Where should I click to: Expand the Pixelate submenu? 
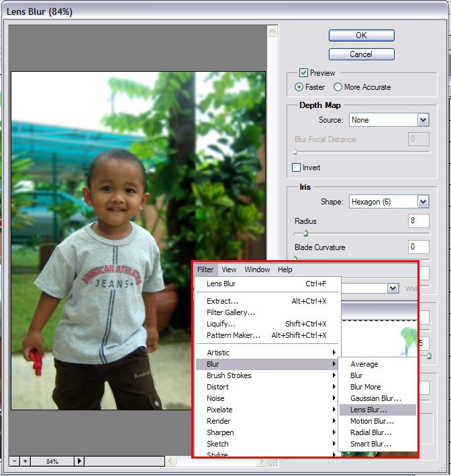tap(267, 410)
